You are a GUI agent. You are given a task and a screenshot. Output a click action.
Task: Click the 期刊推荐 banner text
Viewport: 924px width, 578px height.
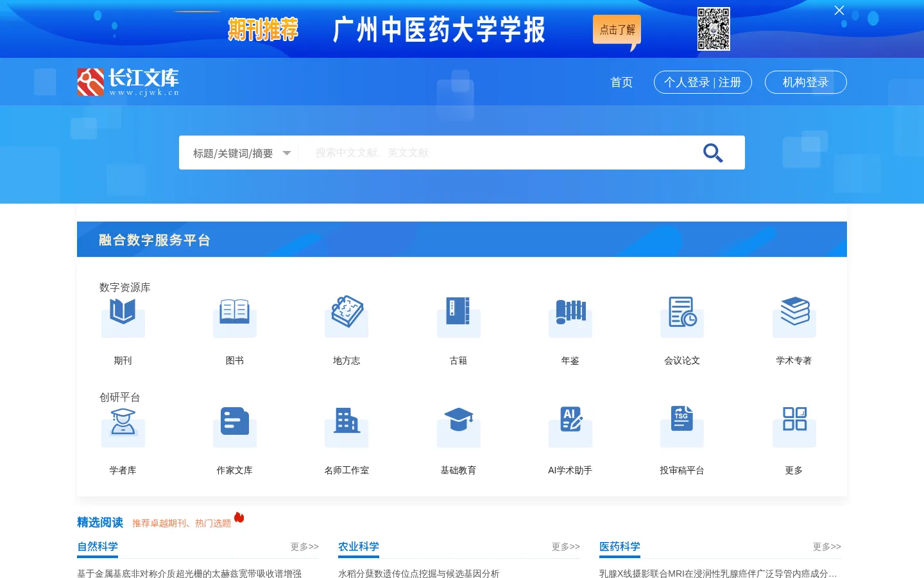(x=263, y=30)
